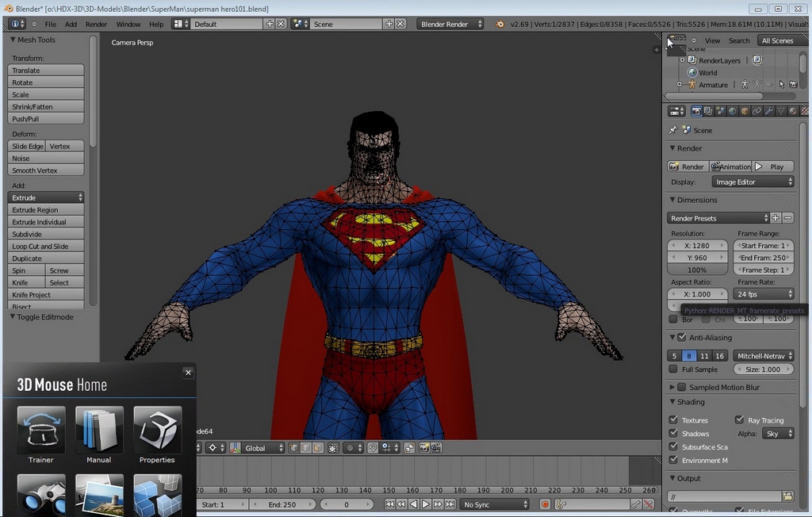Switch outliner to All Scenes
Viewport: 812px width, 517px height.
pyautogui.click(x=776, y=40)
